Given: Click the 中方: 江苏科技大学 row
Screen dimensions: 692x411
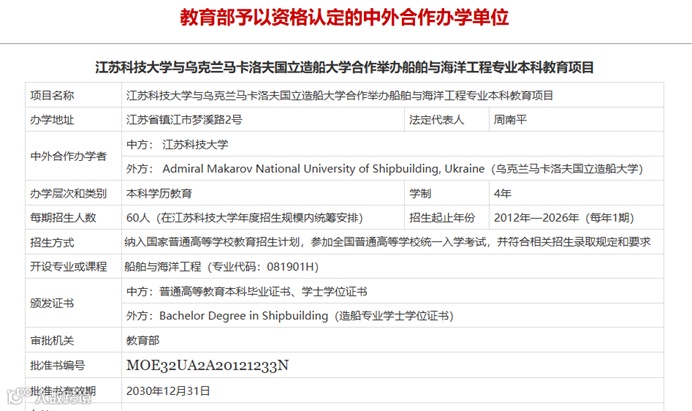Looking at the screenshot, I should 392,144.
